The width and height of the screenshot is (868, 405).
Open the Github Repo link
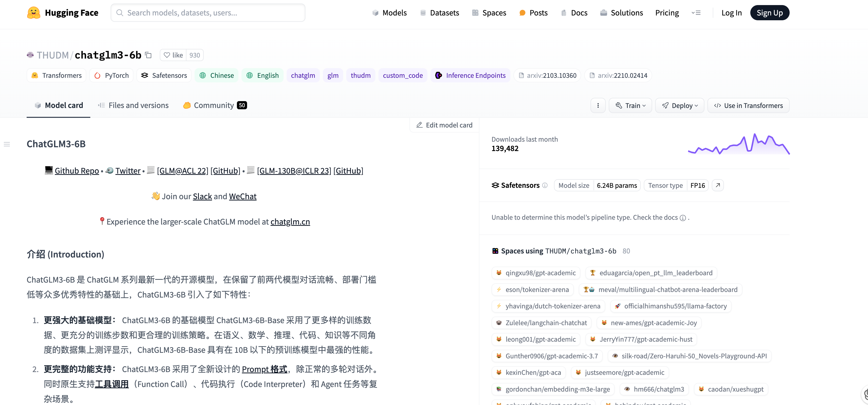click(x=77, y=171)
